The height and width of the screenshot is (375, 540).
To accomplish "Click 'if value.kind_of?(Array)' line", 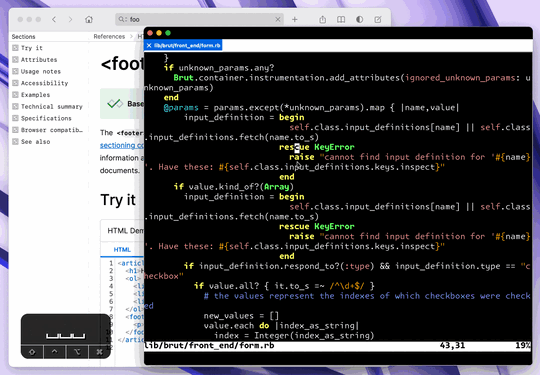I will click(234, 187).
